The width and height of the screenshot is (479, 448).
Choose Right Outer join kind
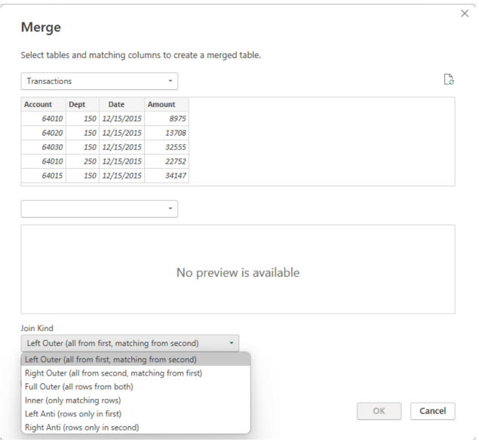[113, 373]
